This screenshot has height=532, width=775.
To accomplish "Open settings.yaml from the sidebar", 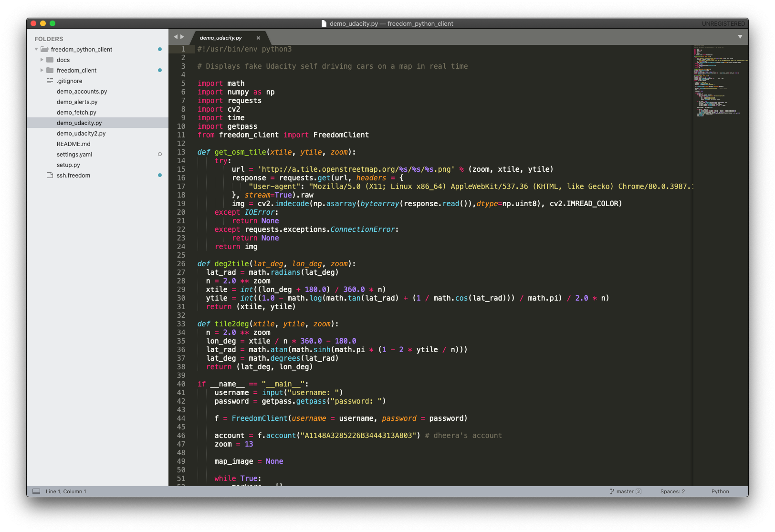I will point(74,155).
